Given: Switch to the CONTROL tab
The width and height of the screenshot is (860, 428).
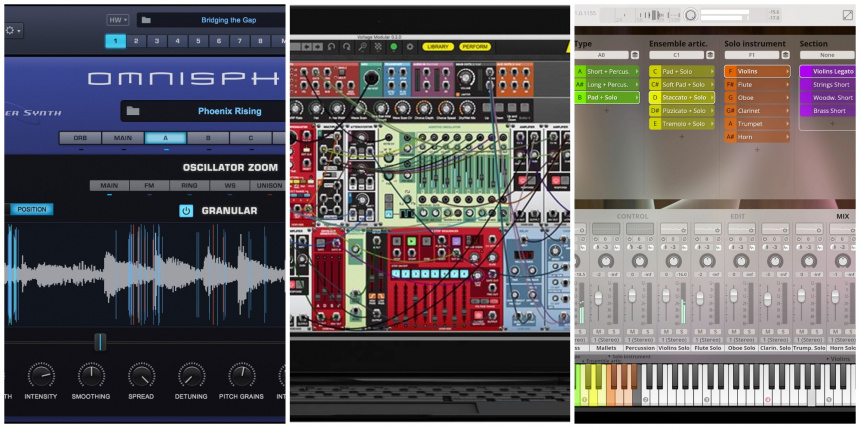Looking at the screenshot, I should 632,217.
